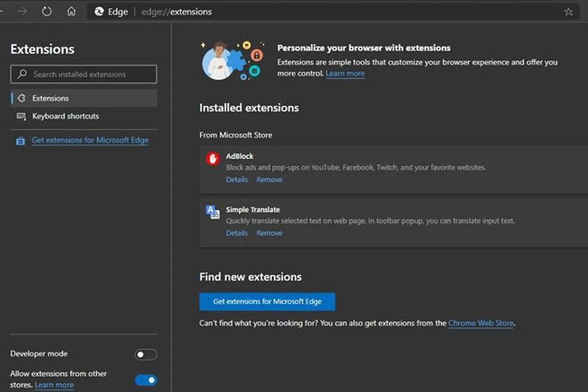Click the forward navigation arrow

coord(22,12)
